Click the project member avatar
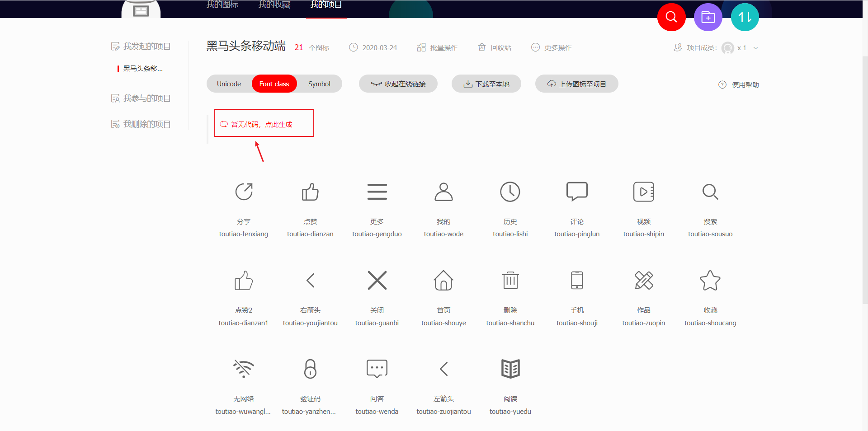Viewport: 868px width, 431px height. 728,48
